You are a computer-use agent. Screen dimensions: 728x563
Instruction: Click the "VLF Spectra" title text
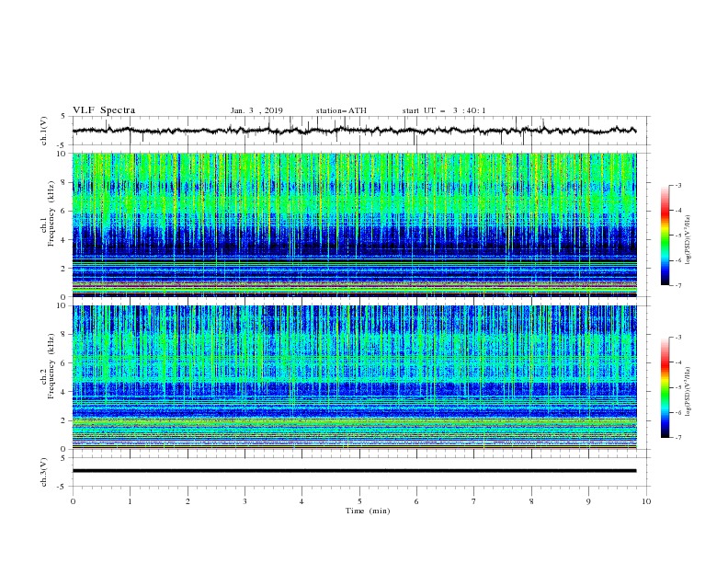pyautogui.click(x=104, y=110)
